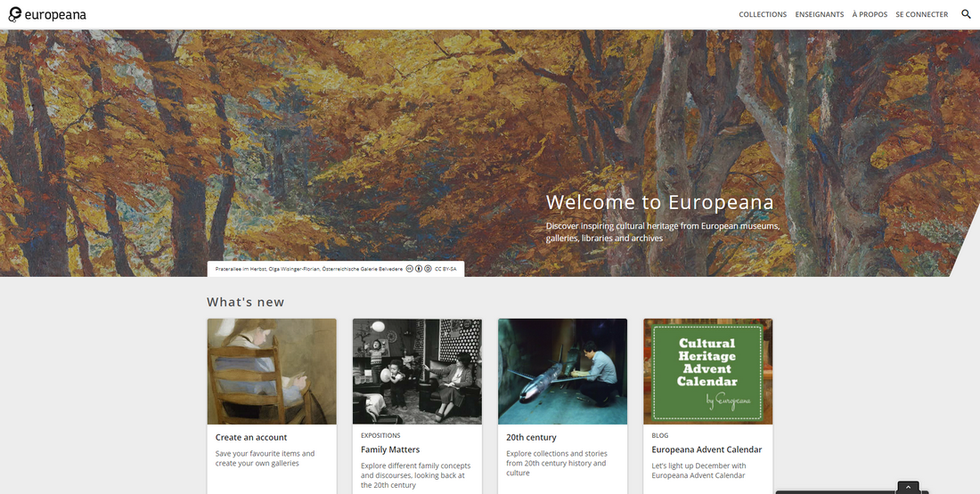The image size is (980, 494).
Task: Click the Welcome to Europeana headline
Action: pyautogui.click(x=660, y=202)
